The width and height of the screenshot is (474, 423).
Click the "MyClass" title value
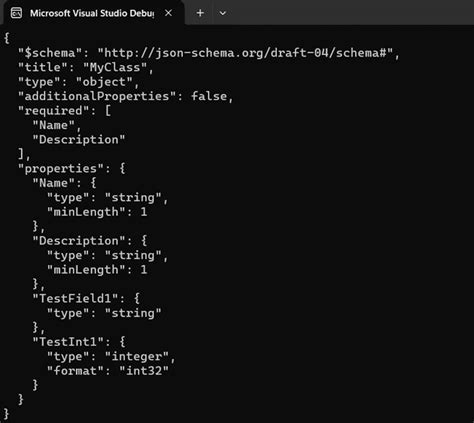[115, 67]
